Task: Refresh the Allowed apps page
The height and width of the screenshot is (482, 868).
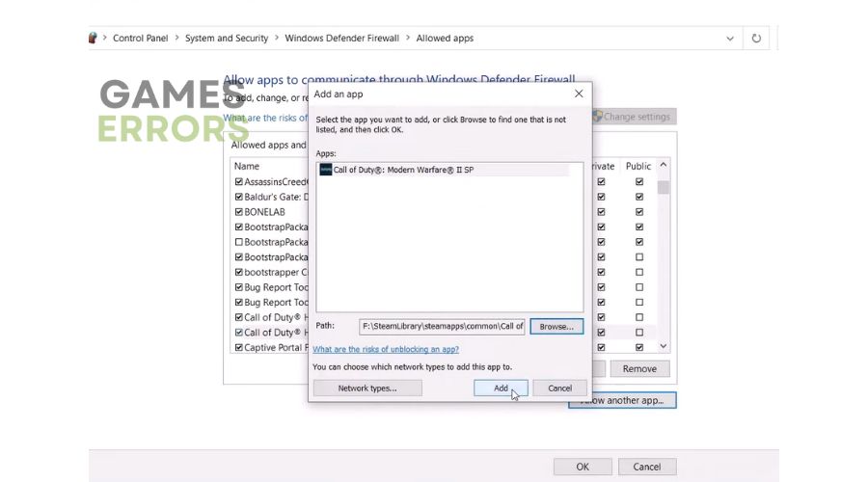Action: point(755,39)
